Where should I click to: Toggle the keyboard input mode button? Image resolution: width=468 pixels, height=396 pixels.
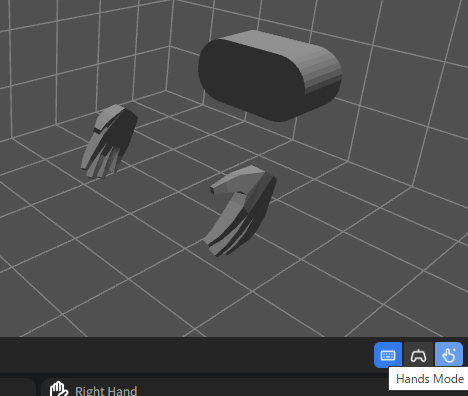[x=388, y=355]
